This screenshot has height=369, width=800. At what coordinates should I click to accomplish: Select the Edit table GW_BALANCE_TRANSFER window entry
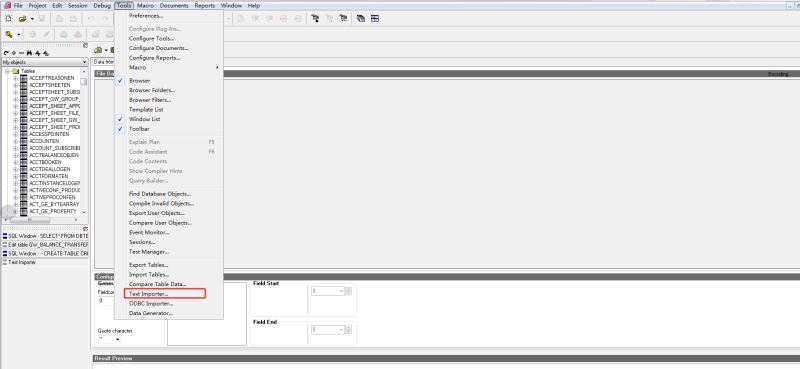coord(45,245)
